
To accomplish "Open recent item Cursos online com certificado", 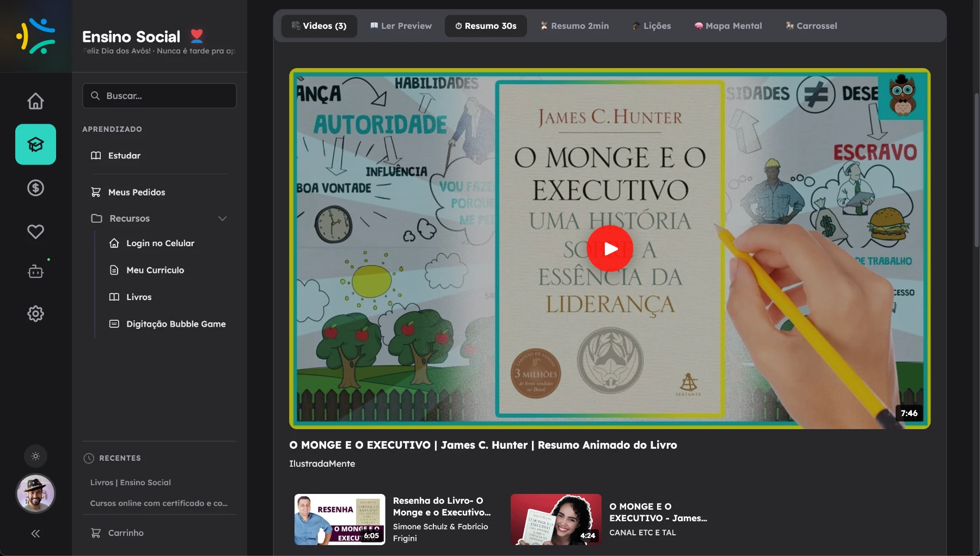I will pyautogui.click(x=159, y=503).
